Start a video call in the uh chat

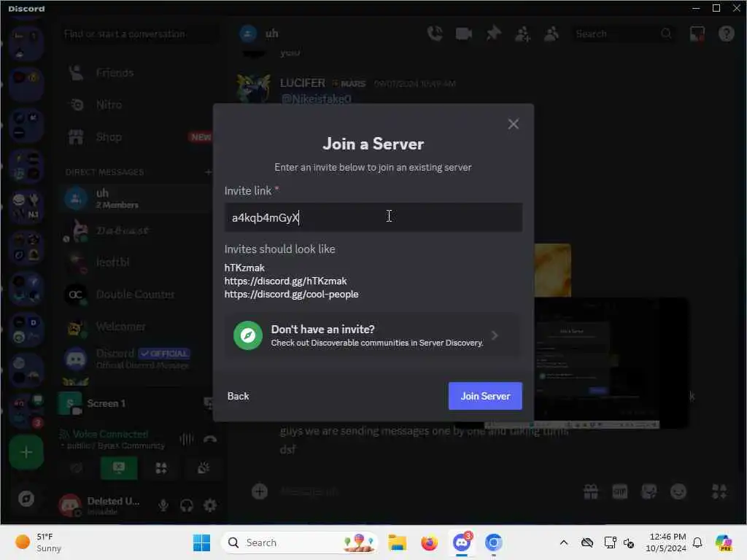coord(463,34)
